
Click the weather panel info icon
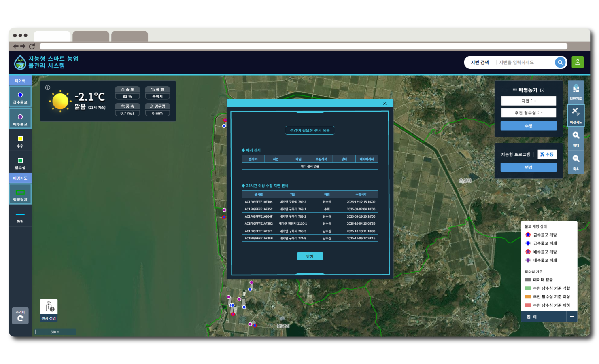pyautogui.click(x=48, y=87)
